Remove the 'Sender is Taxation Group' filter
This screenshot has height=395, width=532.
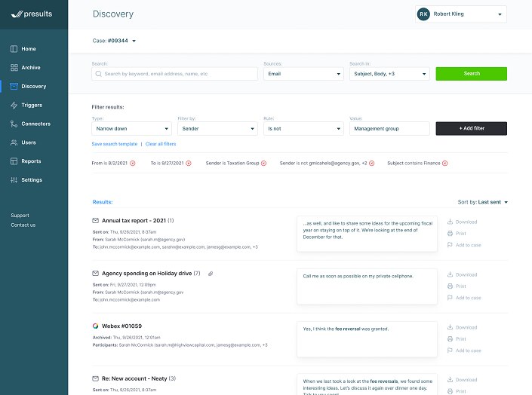point(263,163)
